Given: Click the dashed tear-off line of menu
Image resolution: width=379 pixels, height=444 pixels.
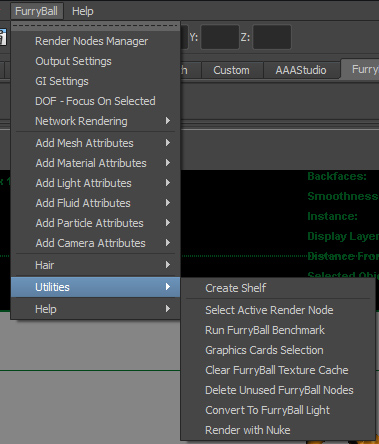Looking at the screenshot, I should click(x=96, y=26).
